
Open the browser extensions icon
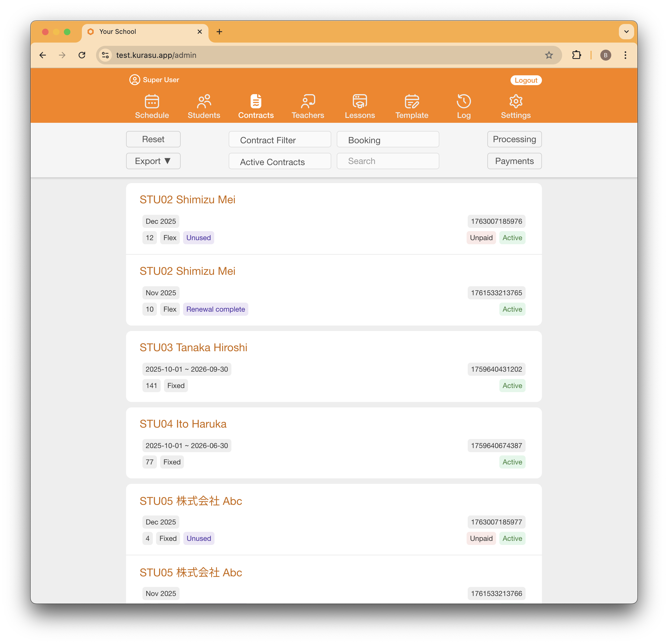[x=577, y=55]
